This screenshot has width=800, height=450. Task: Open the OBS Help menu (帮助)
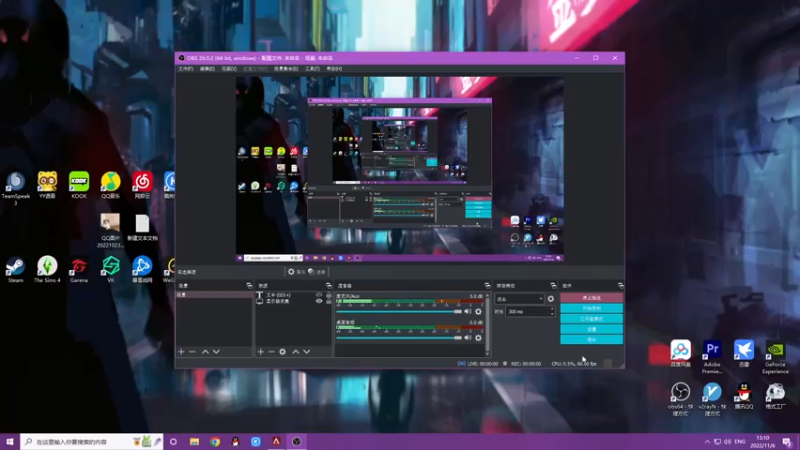pyautogui.click(x=334, y=69)
